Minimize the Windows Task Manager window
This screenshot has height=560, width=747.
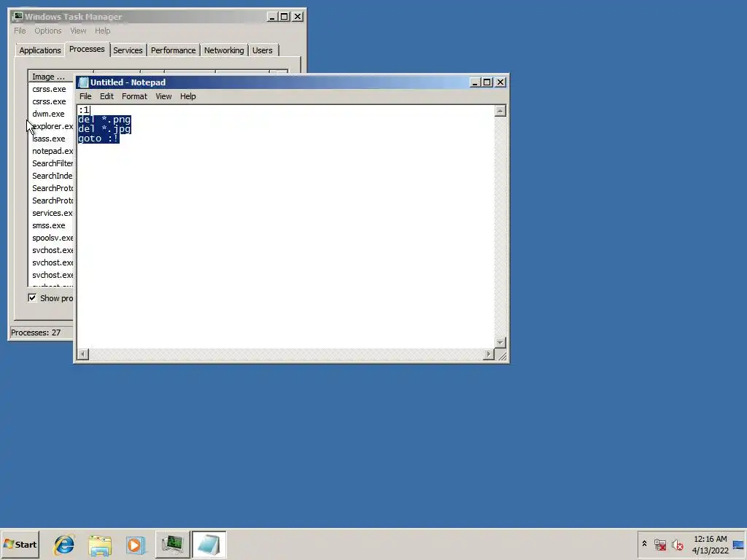pos(272,17)
